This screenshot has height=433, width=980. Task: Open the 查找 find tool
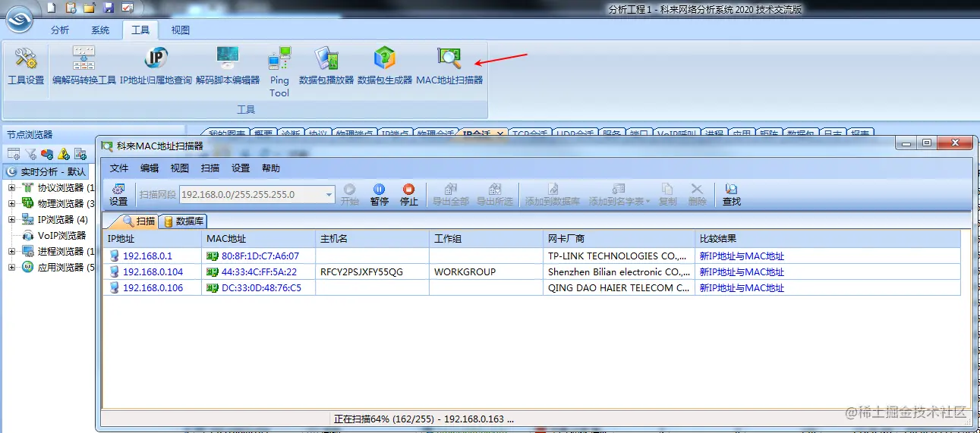[x=732, y=195]
